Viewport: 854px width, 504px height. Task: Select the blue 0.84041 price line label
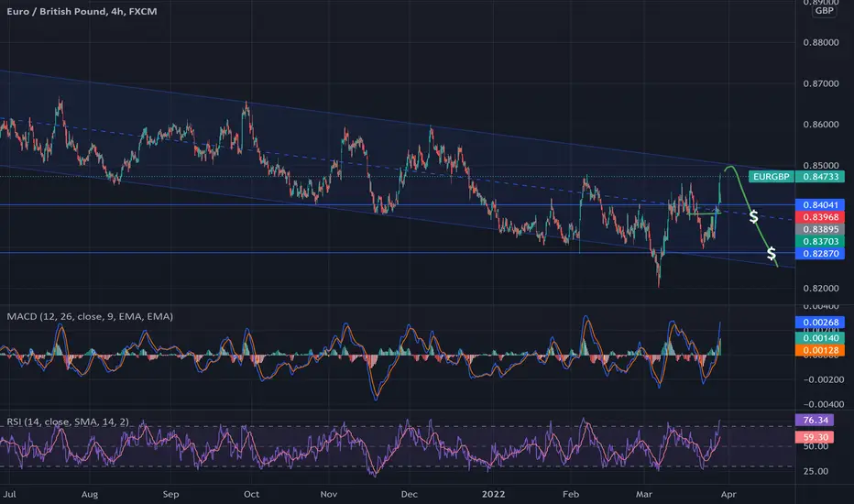[x=820, y=205]
